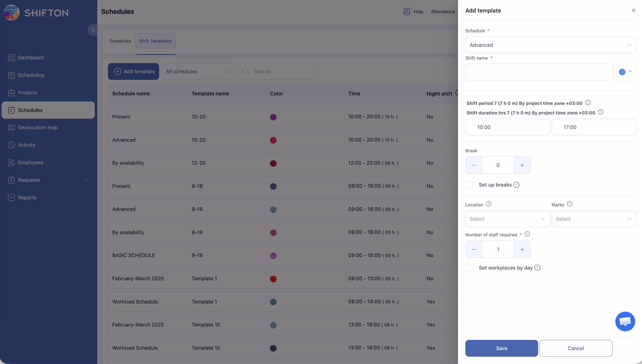Enable the Set up breaks checkbox
The width and height of the screenshot is (642, 364).
click(469, 185)
